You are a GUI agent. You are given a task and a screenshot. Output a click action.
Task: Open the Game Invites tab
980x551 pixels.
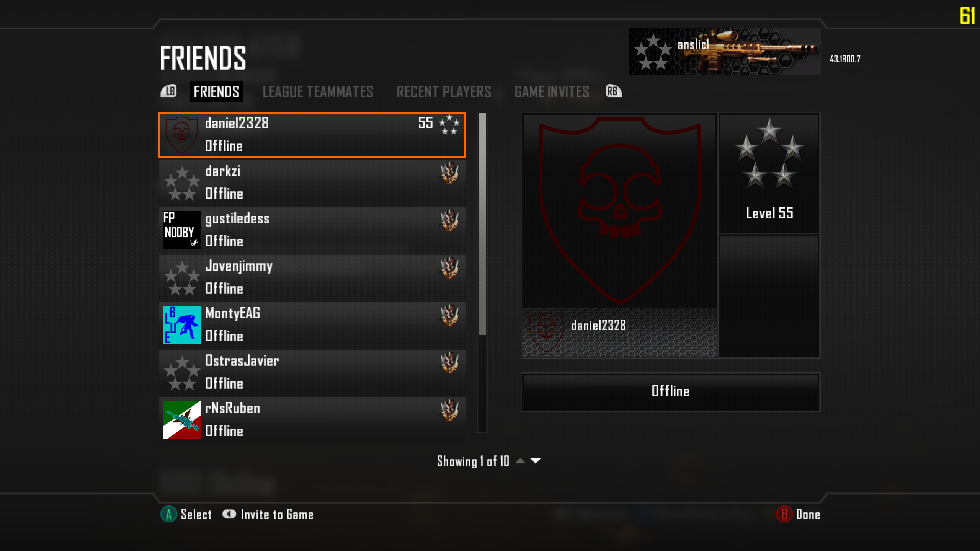pos(552,91)
